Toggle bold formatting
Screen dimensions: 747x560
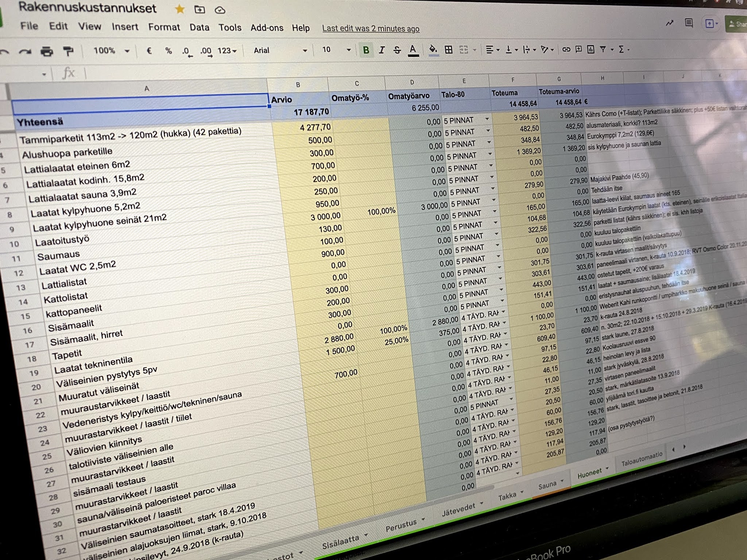coord(366,50)
